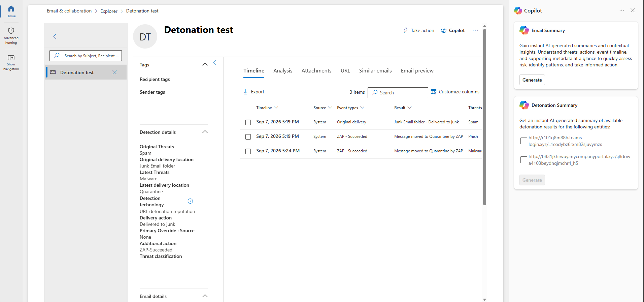Check the teams-login.xyz URL checkbox
This screenshot has height=302, width=644.
coord(524,141)
